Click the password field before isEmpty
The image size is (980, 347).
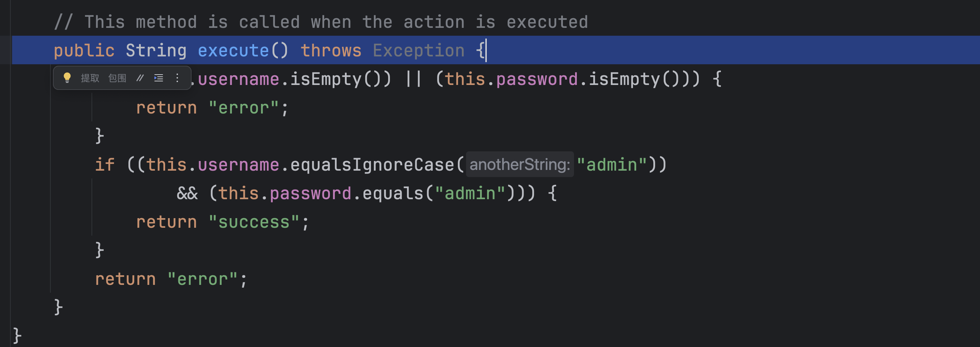(x=536, y=80)
